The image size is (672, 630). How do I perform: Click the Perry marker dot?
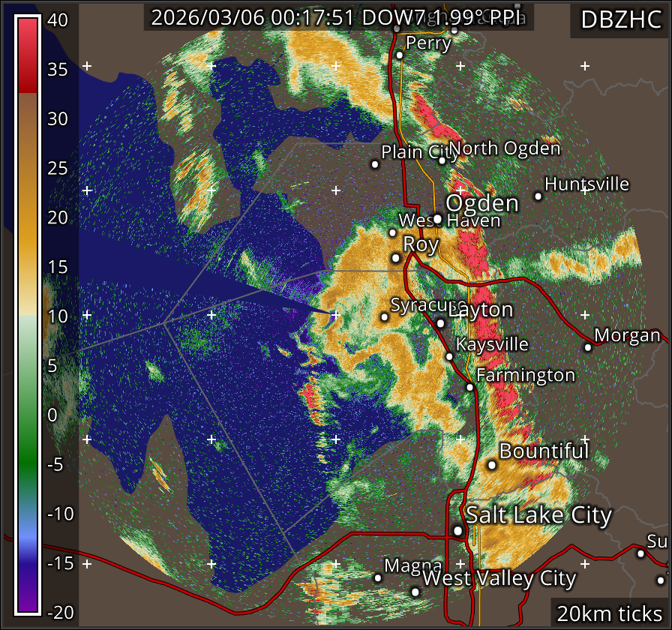pos(400,55)
